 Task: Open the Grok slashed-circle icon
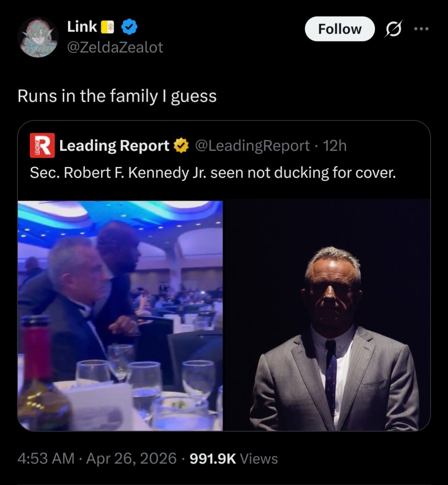point(393,29)
